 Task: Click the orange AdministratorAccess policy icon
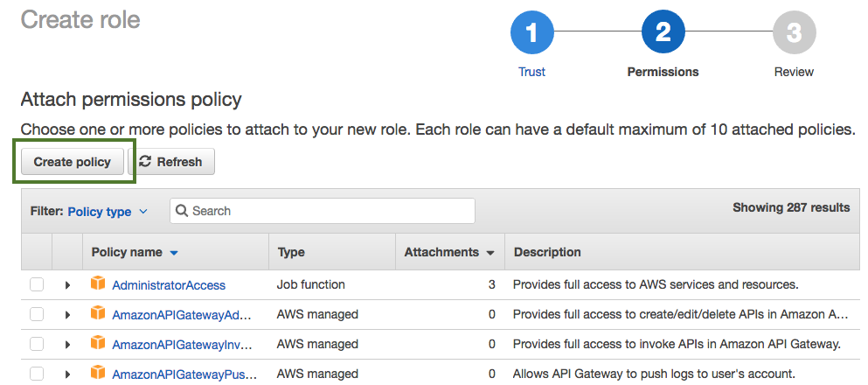[x=98, y=284]
